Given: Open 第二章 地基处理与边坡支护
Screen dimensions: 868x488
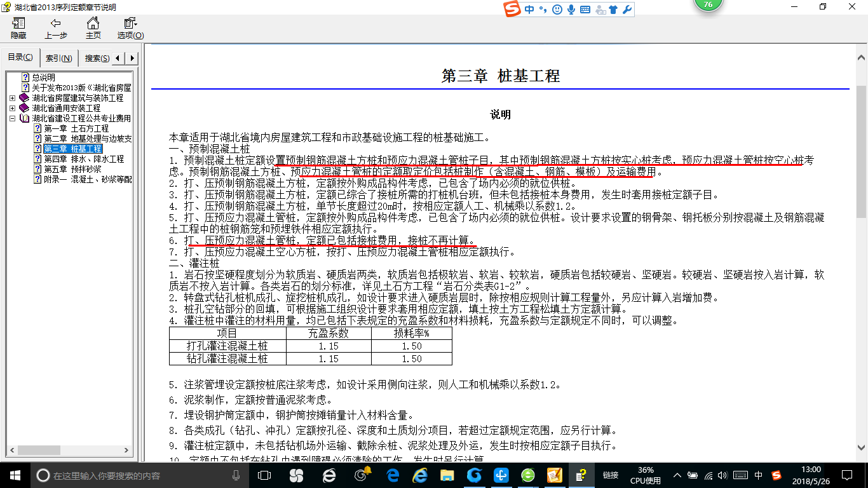Looking at the screenshot, I should (x=87, y=139).
